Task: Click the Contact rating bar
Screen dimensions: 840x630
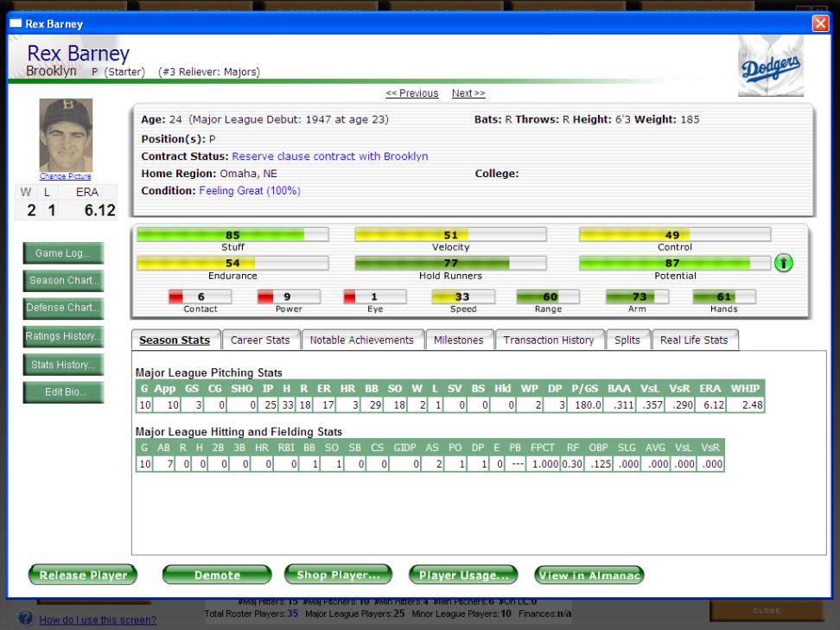Action: [x=200, y=296]
